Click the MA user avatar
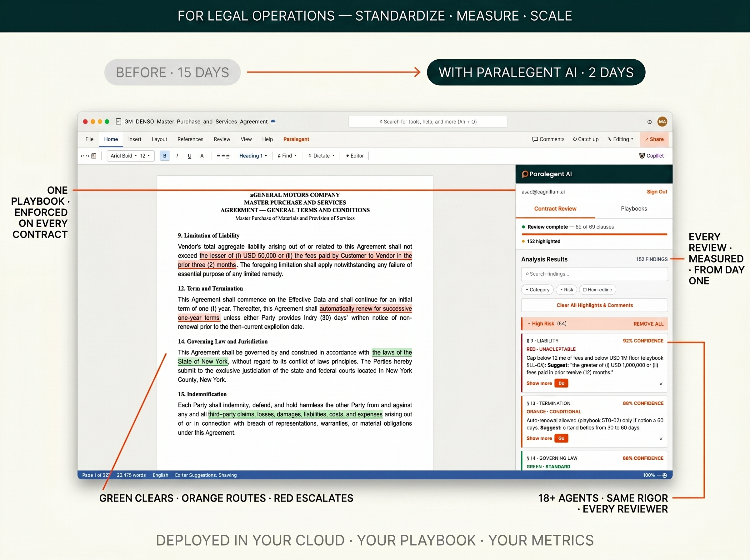Viewport: 750px width, 560px height. [x=662, y=122]
